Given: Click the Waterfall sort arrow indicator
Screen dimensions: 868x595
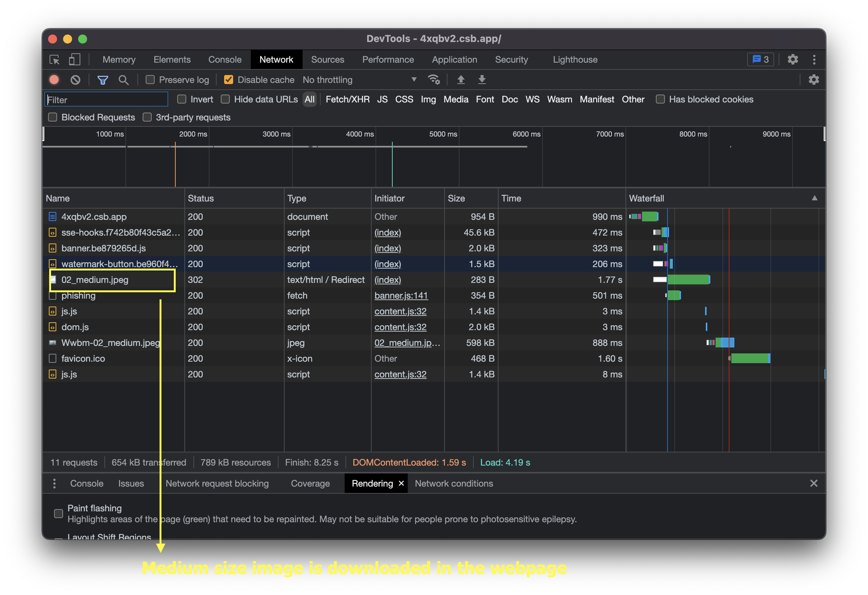Looking at the screenshot, I should [814, 198].
